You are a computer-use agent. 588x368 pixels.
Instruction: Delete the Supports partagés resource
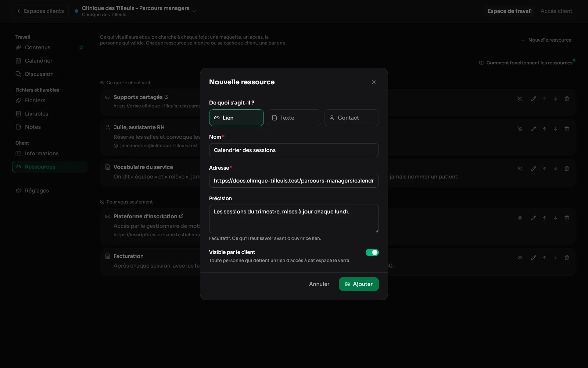pyautogui.click(x=567, y=99)
